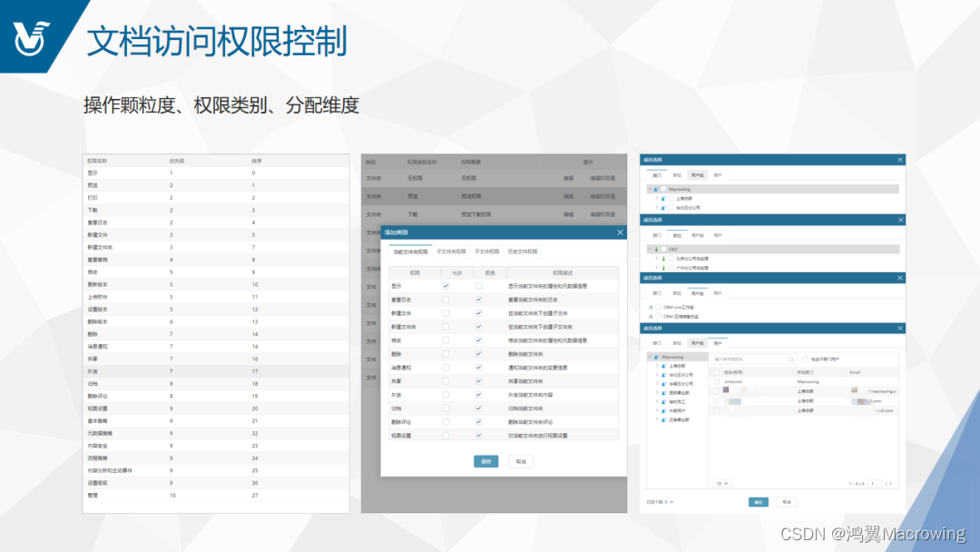
Task: Expand the 广州分公司总经理 node
Action: pos(656,268)
